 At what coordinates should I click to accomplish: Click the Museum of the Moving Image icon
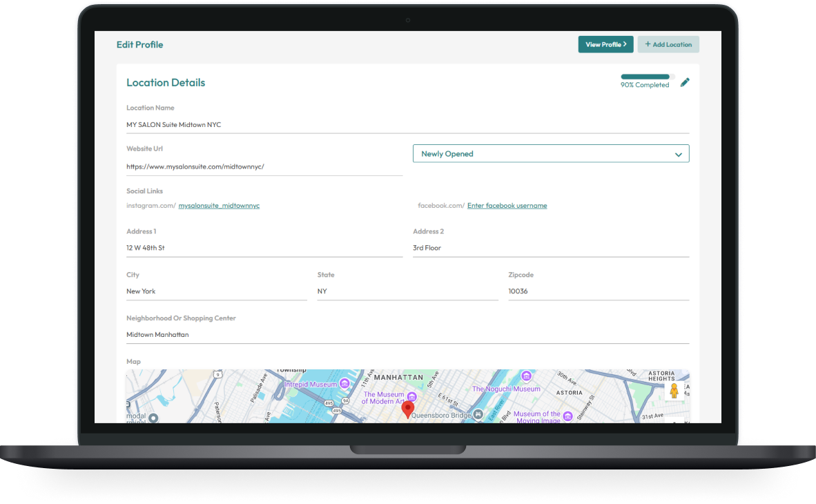567,415
